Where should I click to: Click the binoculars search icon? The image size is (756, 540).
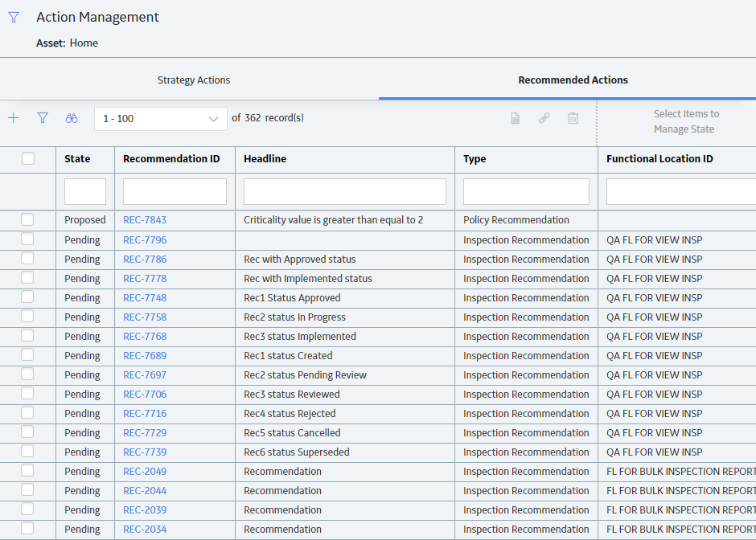[x=72, y=118]
